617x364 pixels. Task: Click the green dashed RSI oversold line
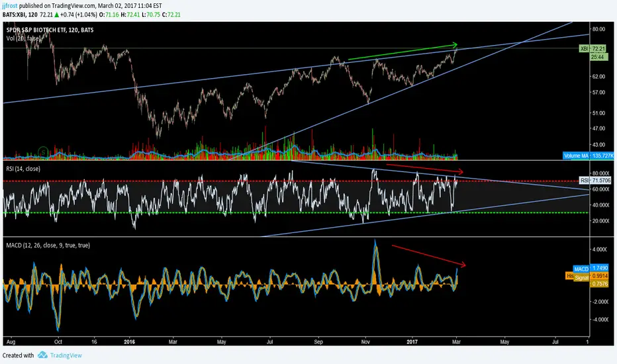[x=297, y=213]
